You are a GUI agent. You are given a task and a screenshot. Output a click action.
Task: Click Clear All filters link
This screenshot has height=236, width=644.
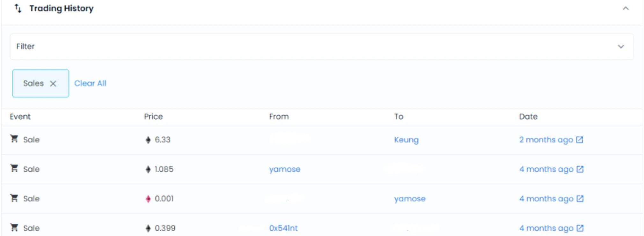(x=90, y=83)
